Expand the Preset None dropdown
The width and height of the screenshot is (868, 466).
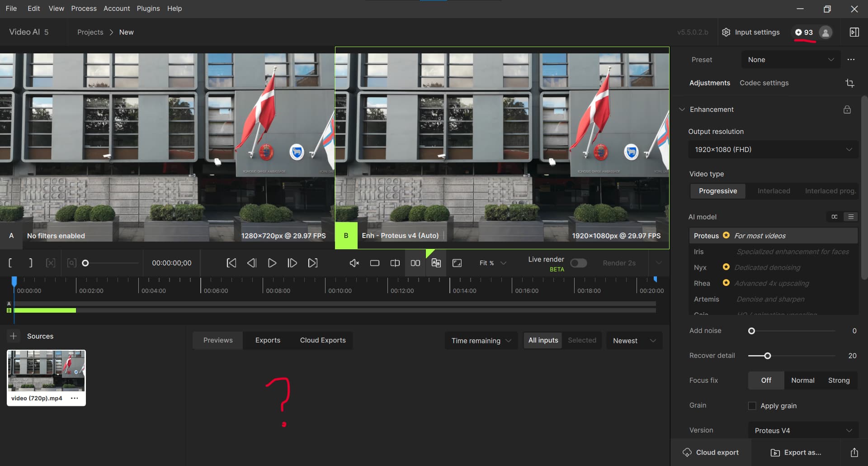point(790,60)
